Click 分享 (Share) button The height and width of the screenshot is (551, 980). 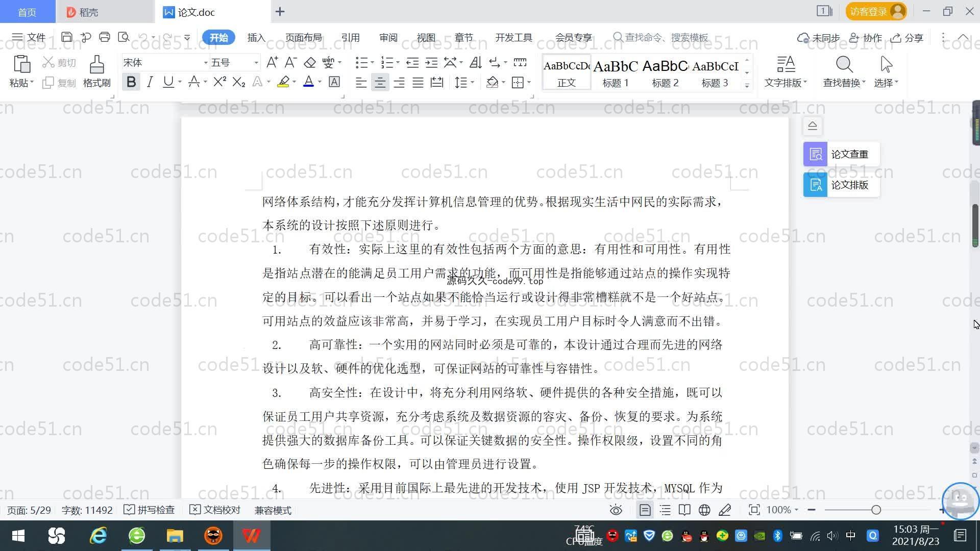[907, 38]
